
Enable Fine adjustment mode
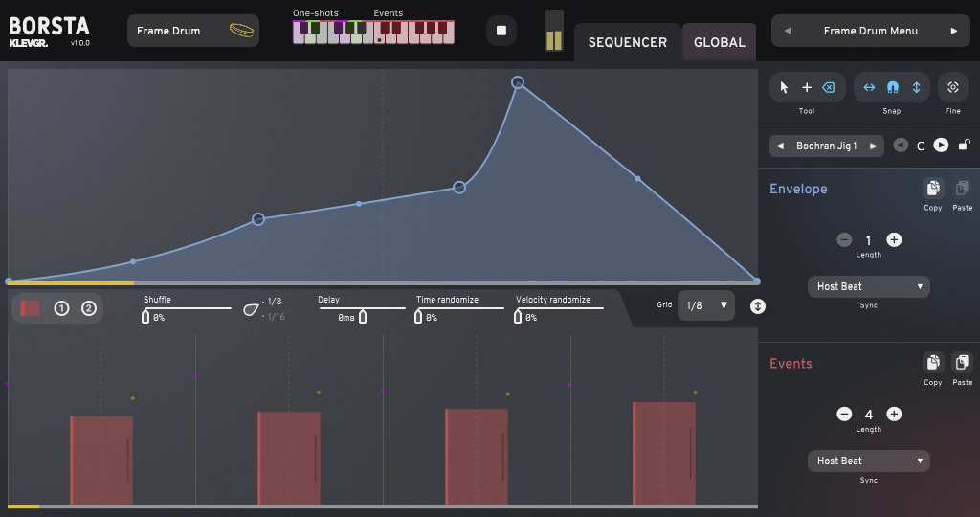(953, 87)
